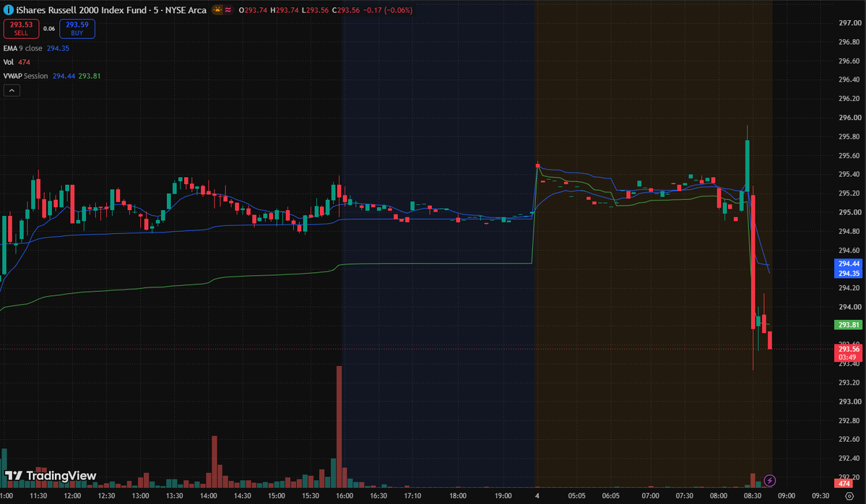
Task: Click the 16:00 time axis label
Action: 345,496
